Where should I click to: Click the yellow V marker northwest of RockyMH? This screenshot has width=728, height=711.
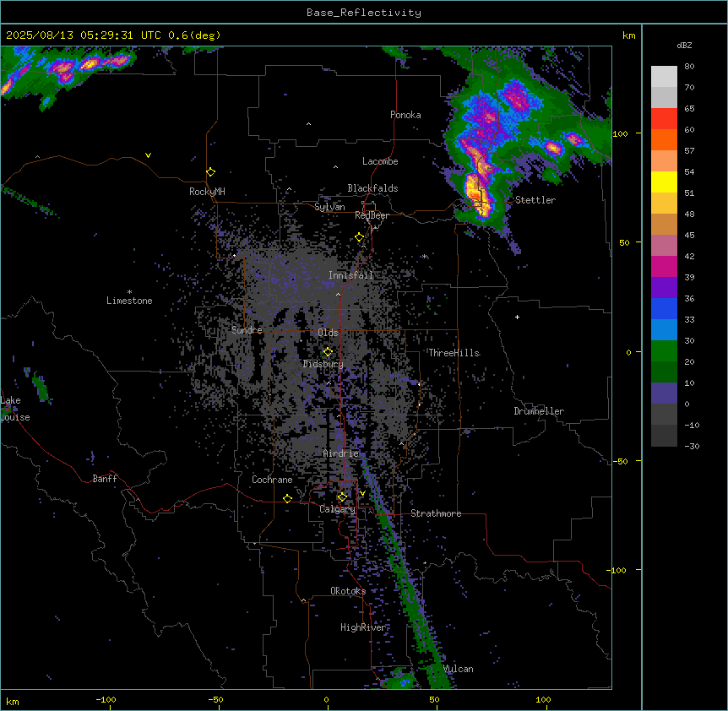(148, 155)
